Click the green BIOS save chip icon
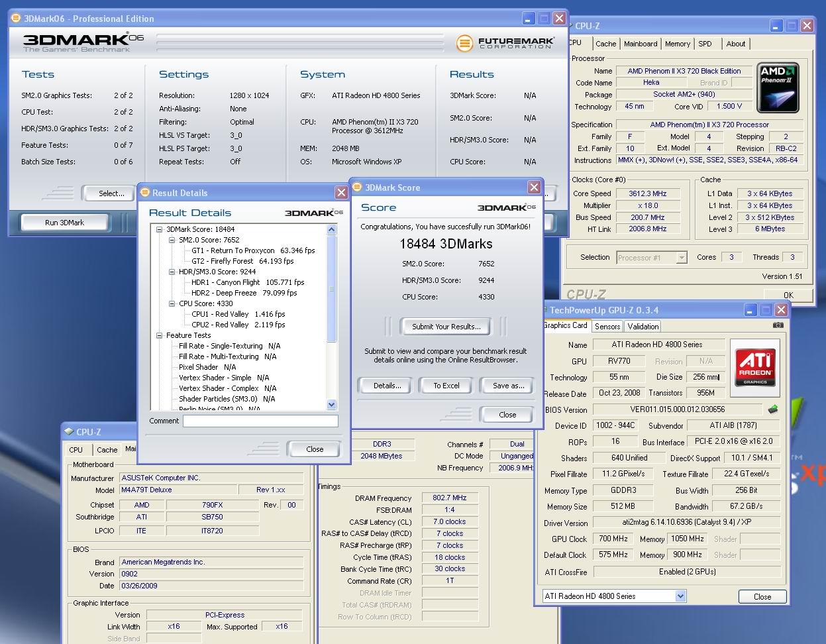Screen dimensions: 826x644 point(772,409)
